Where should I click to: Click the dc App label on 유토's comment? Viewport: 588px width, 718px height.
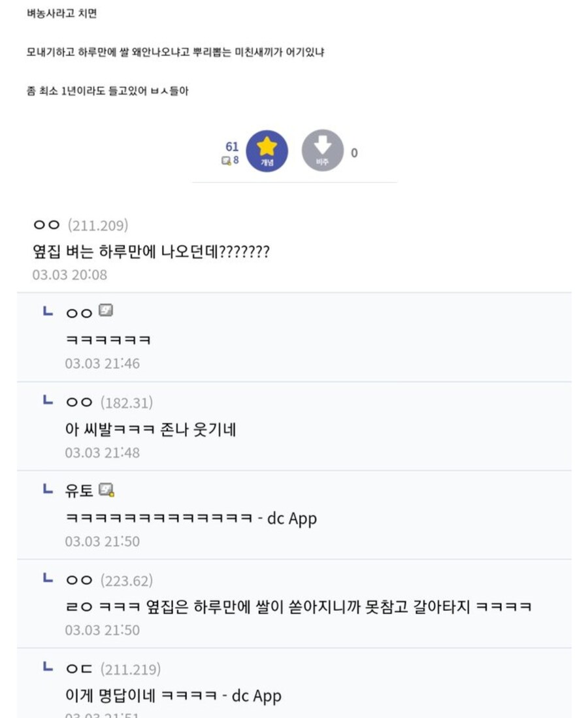(293, 518)
